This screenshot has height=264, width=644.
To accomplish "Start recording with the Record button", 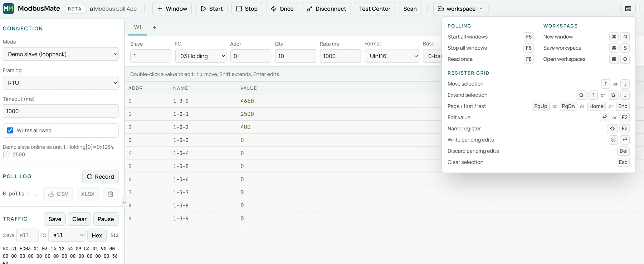I will (100, 176).
